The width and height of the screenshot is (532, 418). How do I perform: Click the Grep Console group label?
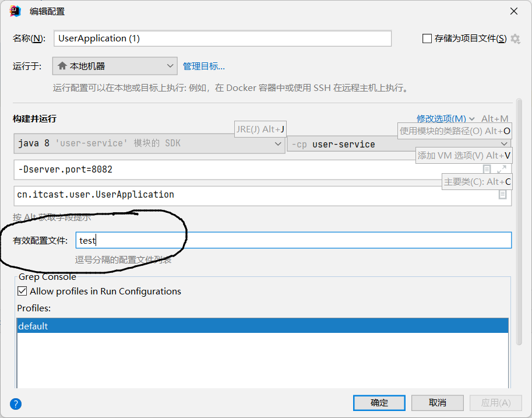point(47,277)
